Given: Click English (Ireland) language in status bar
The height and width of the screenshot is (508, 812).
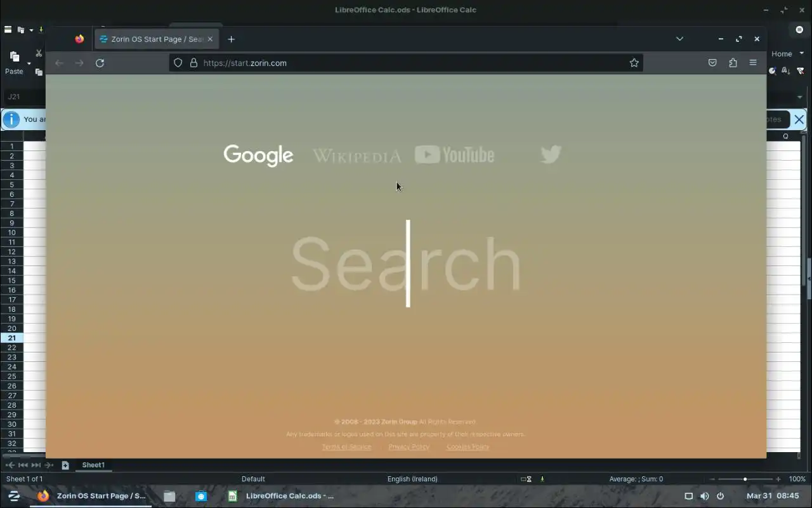Looking at the screenshot, I should (412, 479).
